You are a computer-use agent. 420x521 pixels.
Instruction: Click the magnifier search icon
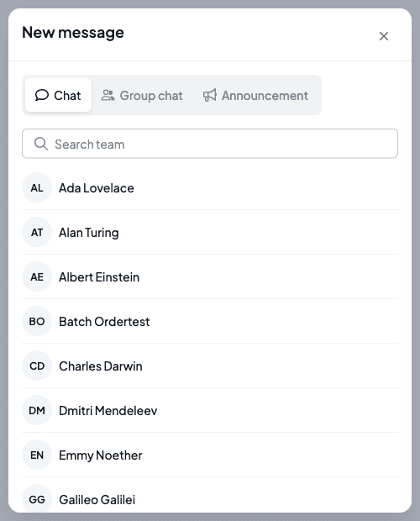(41, 144)
